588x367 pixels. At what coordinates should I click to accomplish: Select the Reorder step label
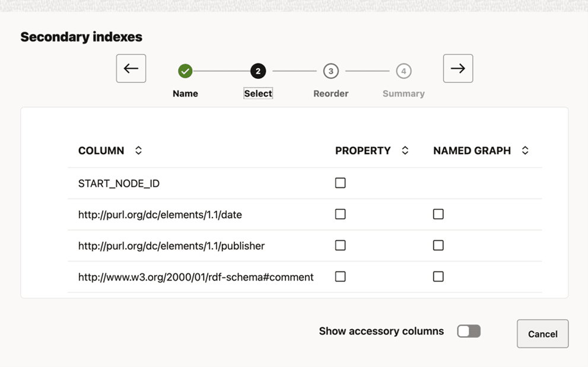330,94
